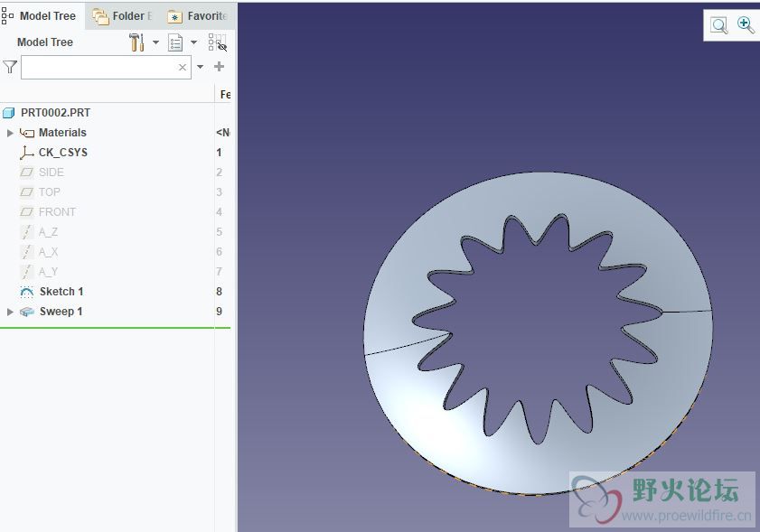Viewport: 760px width, 532px height.
Task: Click the CK_CSYS coordinate system icon
Action: [x=26, y=153]
